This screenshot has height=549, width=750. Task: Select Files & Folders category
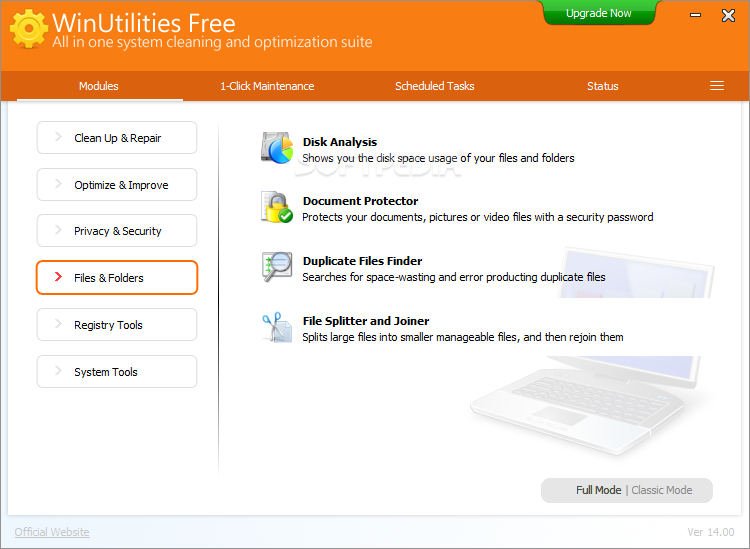pos(117,277)
